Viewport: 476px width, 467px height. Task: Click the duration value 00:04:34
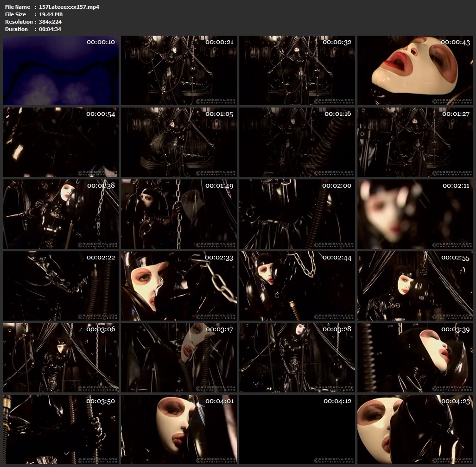50,29
